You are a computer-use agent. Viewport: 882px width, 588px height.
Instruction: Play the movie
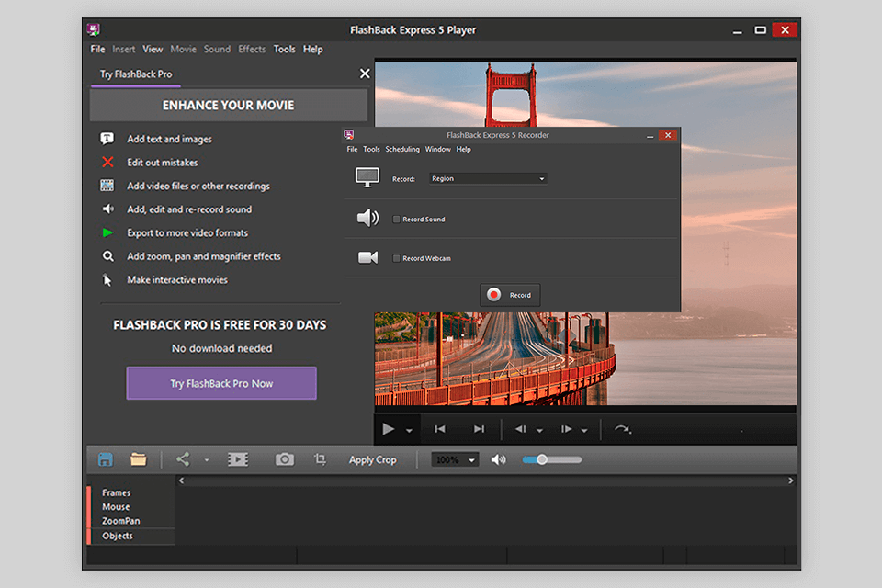(388, 429)
